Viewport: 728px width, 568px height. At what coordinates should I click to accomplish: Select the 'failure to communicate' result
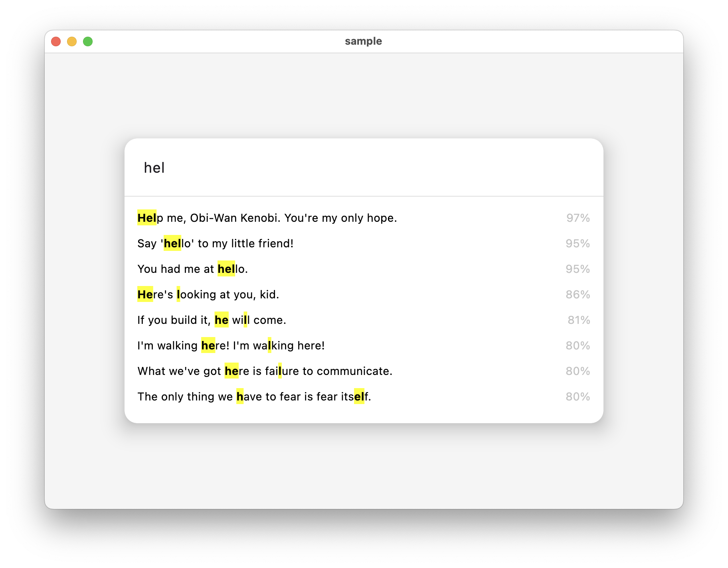coord(265,371)
